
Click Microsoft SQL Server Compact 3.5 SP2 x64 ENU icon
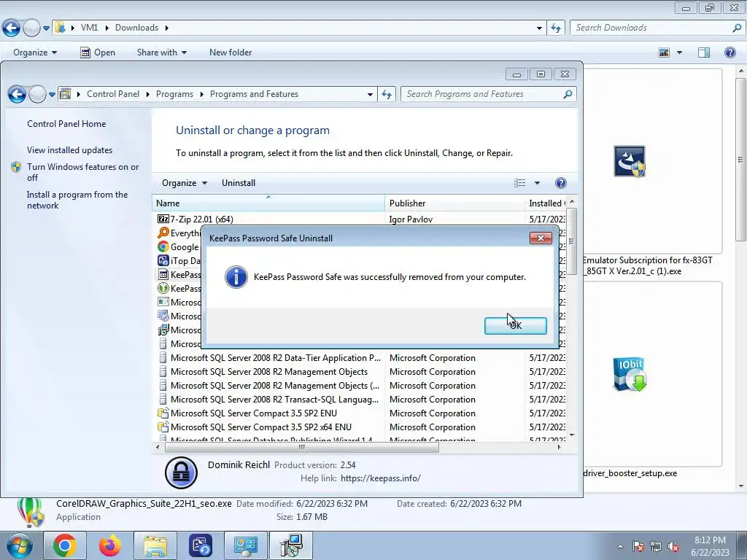coord(163,427)
